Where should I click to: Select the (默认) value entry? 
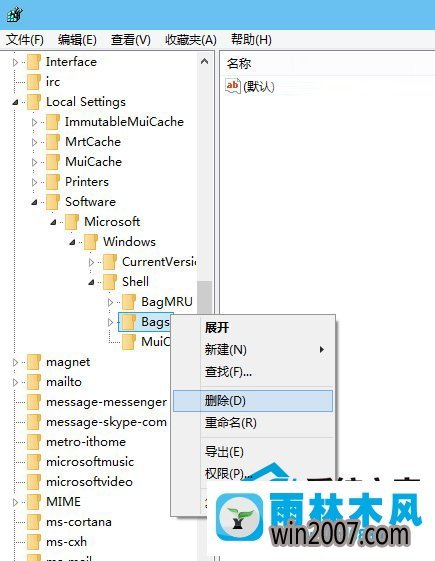tap(259, 86)
